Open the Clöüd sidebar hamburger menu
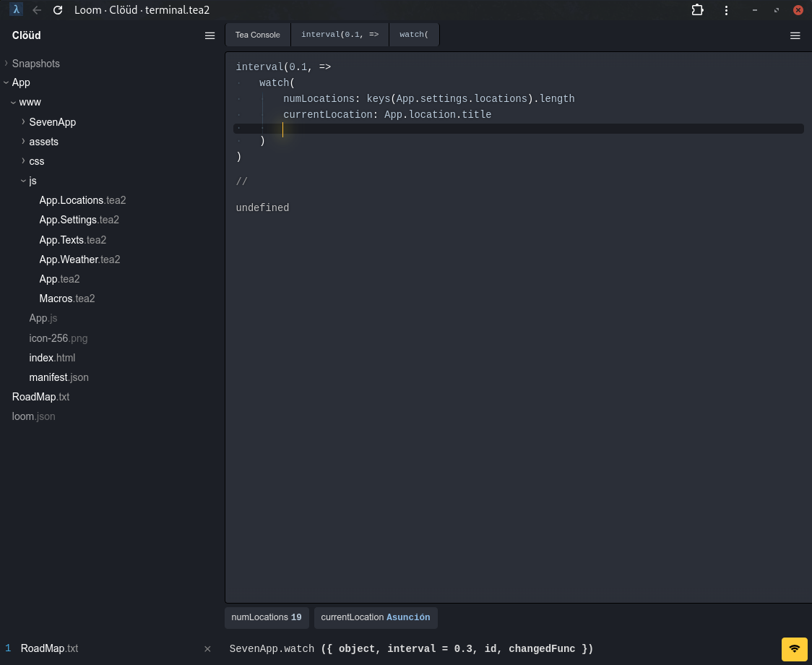812x665 pixels. click(x=210, y=35)
